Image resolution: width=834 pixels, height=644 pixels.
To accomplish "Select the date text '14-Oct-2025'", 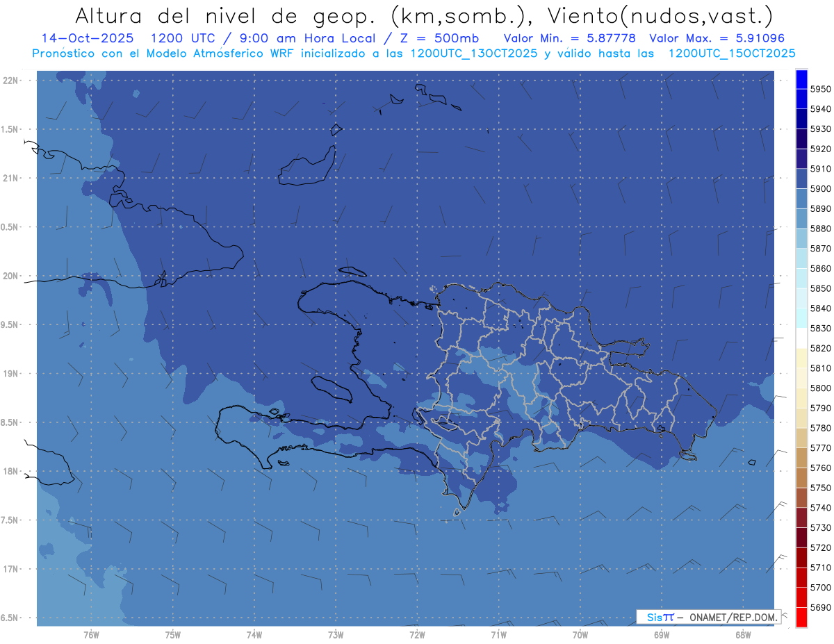I will pos(86,38).
